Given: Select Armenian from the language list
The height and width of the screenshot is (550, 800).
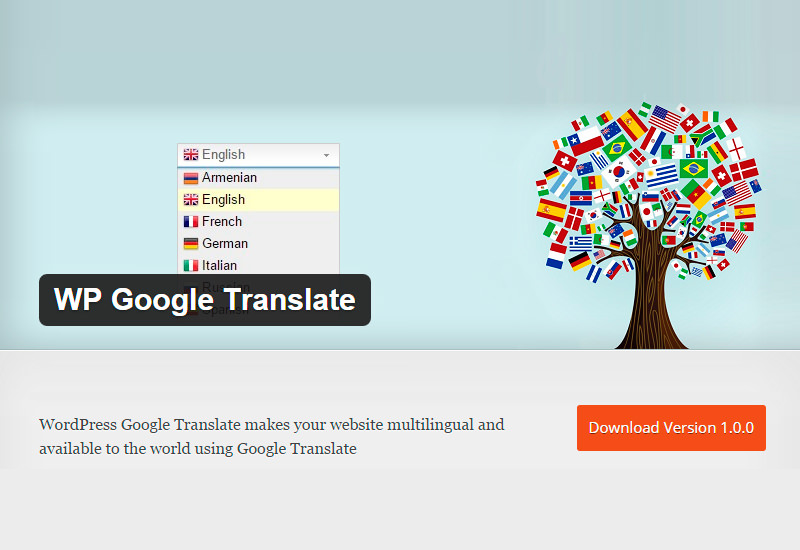Looking at the screenshot, I should [259, 178].
